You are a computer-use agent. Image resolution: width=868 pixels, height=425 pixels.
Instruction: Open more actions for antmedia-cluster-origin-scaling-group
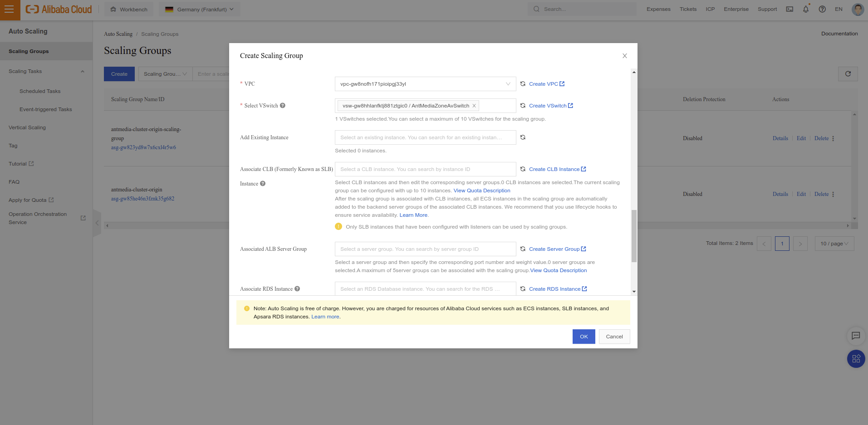click(x=833, y=138)
